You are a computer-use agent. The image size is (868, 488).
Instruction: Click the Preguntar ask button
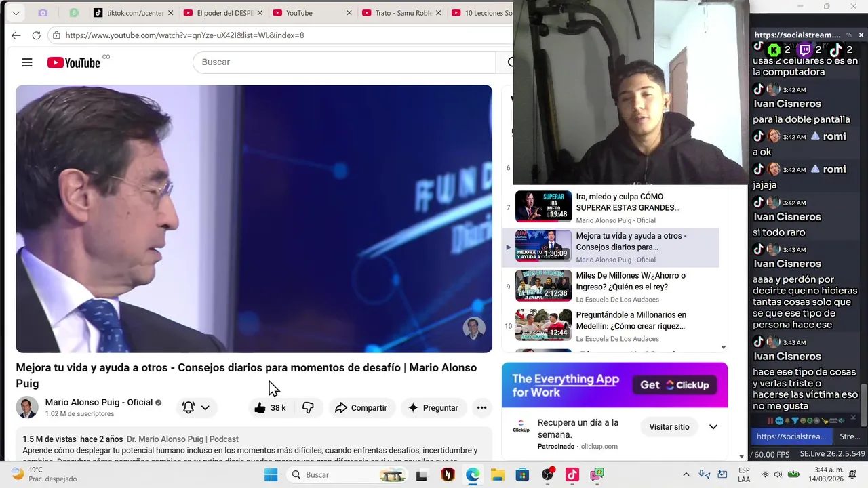433,408
